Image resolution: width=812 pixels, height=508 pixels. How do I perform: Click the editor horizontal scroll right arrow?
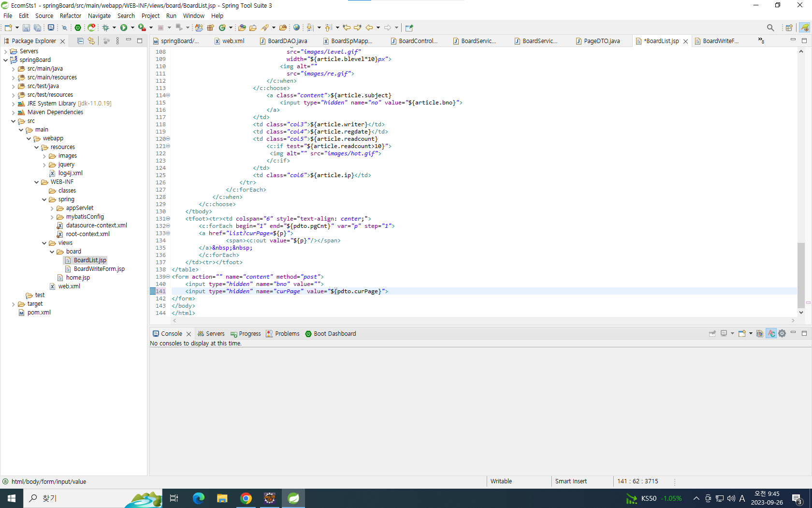(x=793, y=320)
